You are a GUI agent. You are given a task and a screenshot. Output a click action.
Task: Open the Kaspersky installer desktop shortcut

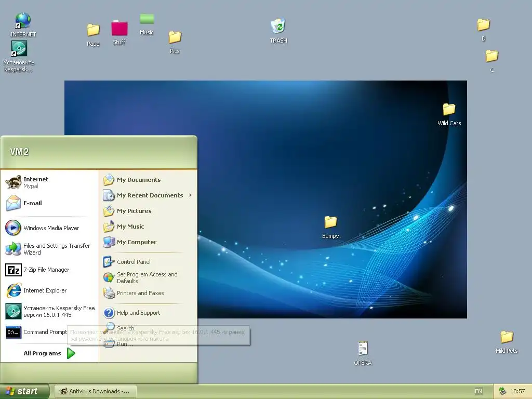(19, 56)
